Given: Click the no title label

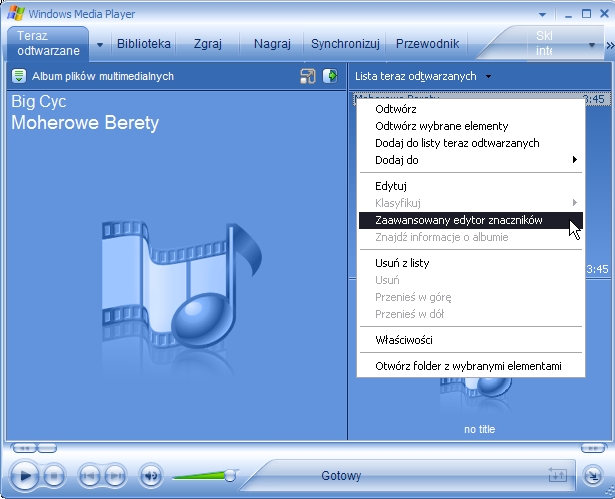Looking at the screenshot, I should pos(479,429).
